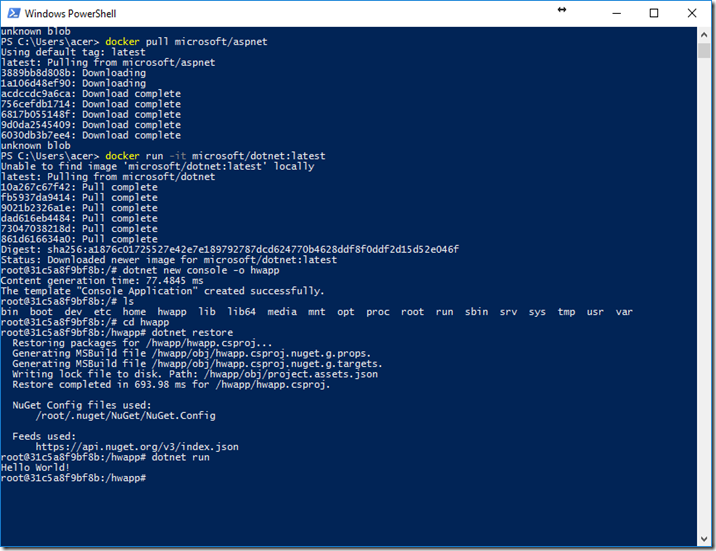Click 'Restoring packages for /hwapp/hwapp.csproj' line
This screenshot has height=551, width=716.
point(142,343)
